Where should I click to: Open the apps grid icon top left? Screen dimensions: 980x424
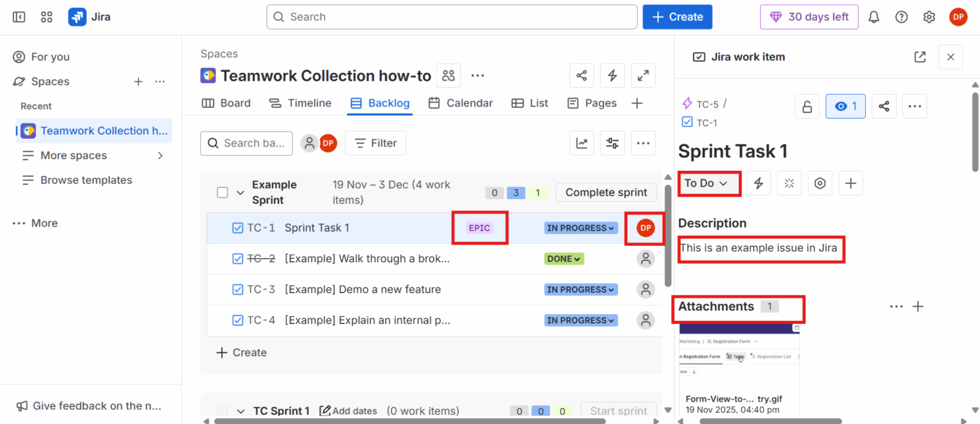pyautogui.click(x=46, y=17)
